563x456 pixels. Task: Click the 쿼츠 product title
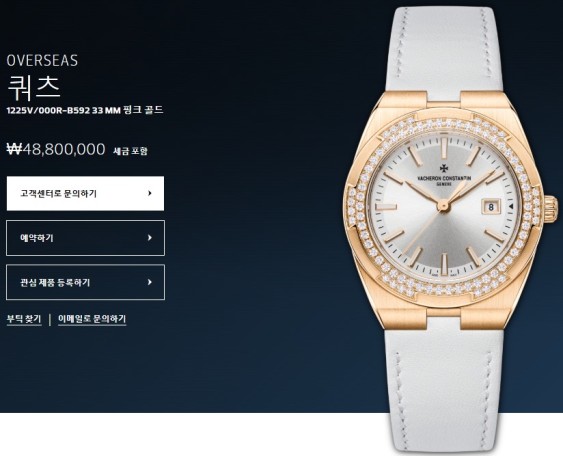pos(34,87)
